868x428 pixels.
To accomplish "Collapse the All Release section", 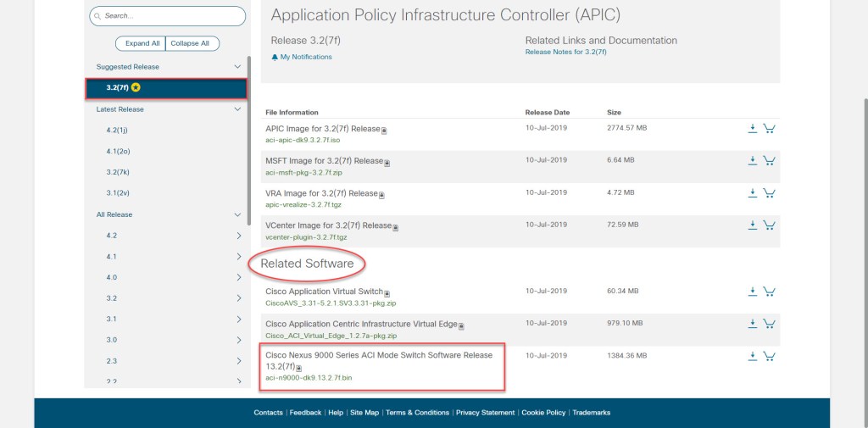I will click(237, 215).
